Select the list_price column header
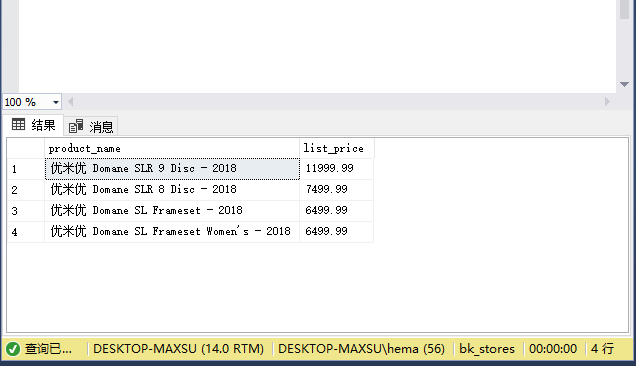 click(x=337, y=149)
